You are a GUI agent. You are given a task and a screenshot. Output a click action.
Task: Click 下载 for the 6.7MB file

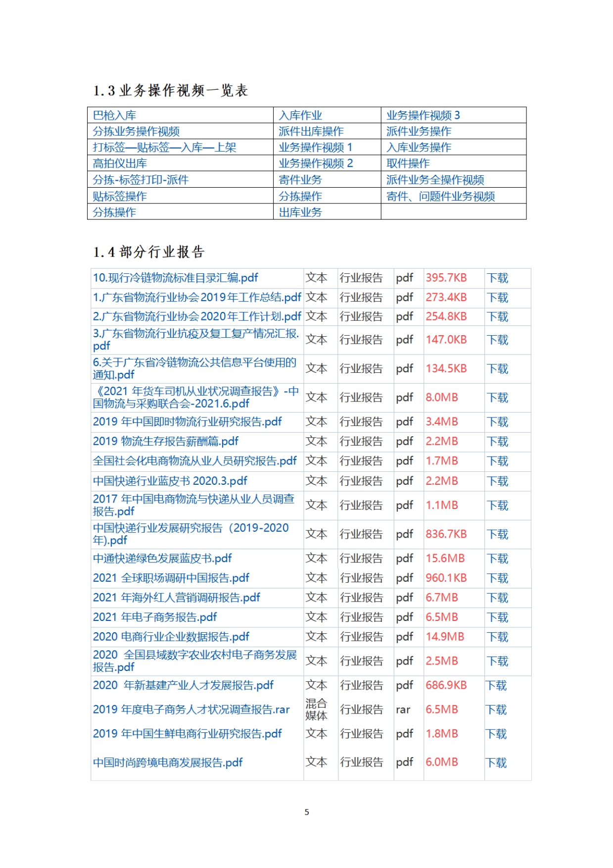[x=497, y=597]
